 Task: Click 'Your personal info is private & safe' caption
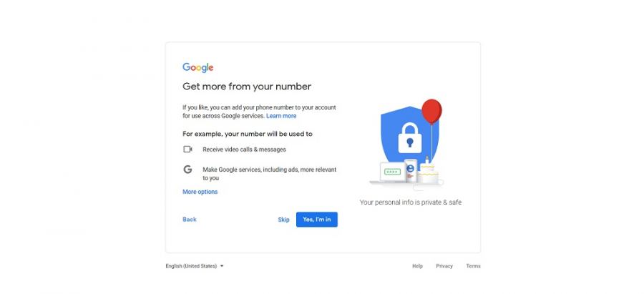[x=411, y=202]
